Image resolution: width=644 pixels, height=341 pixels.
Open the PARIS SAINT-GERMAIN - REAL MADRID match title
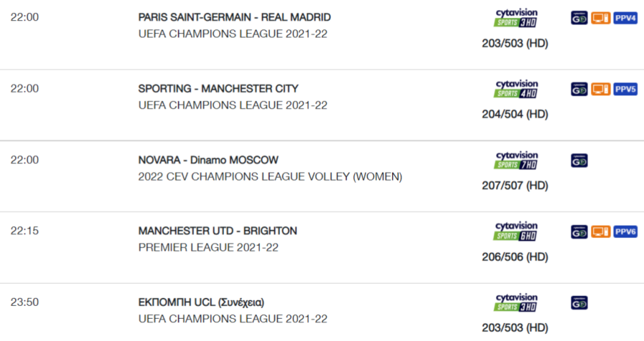pos(235,17)
